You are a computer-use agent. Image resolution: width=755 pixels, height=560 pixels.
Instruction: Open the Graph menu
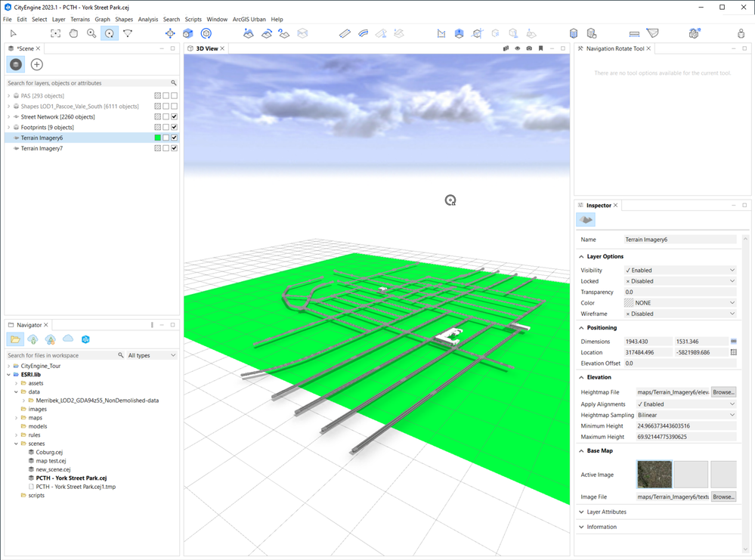point(102,19)
